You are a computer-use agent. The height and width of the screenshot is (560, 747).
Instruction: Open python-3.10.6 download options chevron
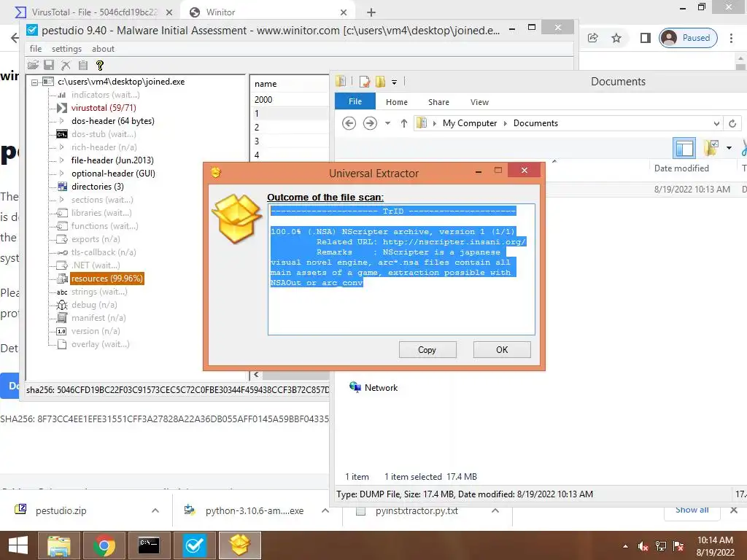click(x=325, y=510)
